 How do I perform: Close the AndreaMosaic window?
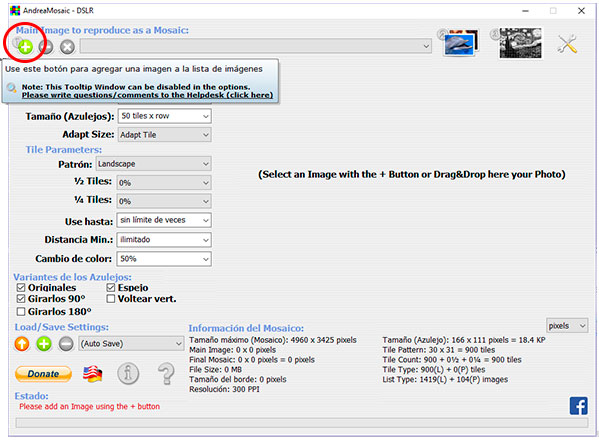(581, 11)
